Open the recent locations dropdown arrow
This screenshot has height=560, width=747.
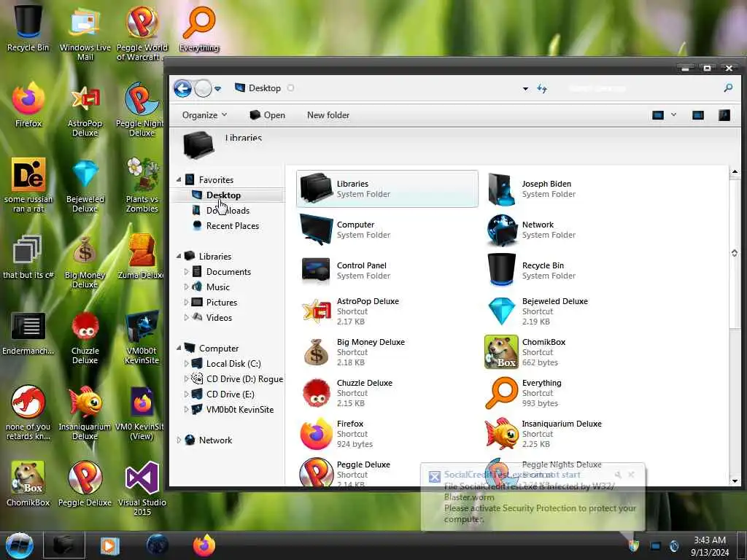pyautogui.click(x=217, y=88)
